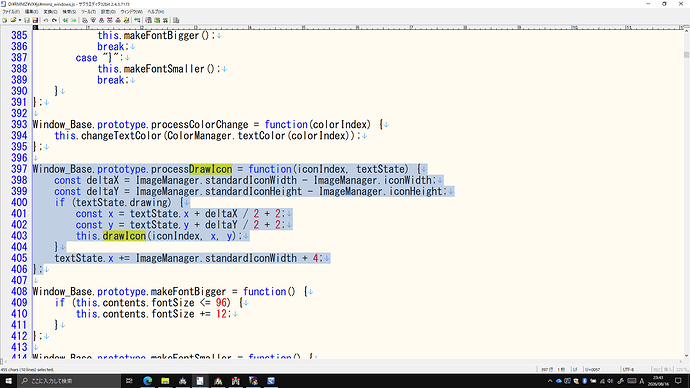Viewport: 690px width, 388px height.
Task: Click the U+0057 character code entry
Action: 592,370
